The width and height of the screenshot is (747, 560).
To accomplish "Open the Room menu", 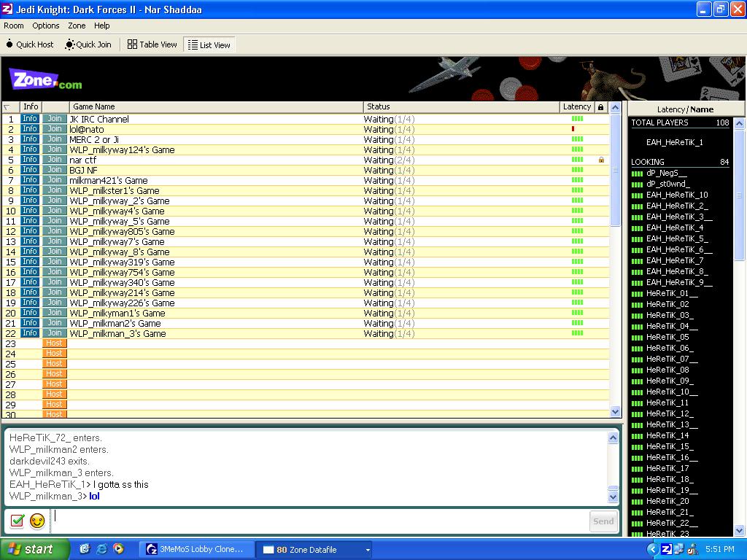I will click(14, 26).
